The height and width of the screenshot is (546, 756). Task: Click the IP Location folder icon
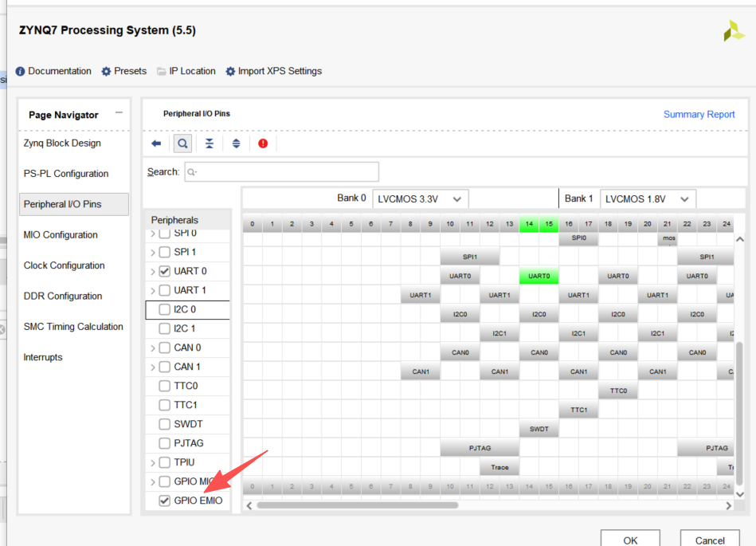pos(162,72)
